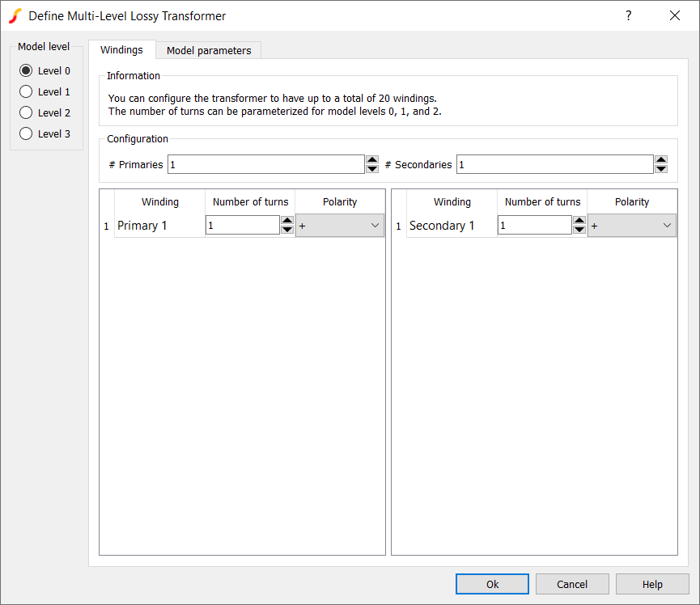
Task: Increase the number of primaries with up arrow
Action: (x=372, y=160)
